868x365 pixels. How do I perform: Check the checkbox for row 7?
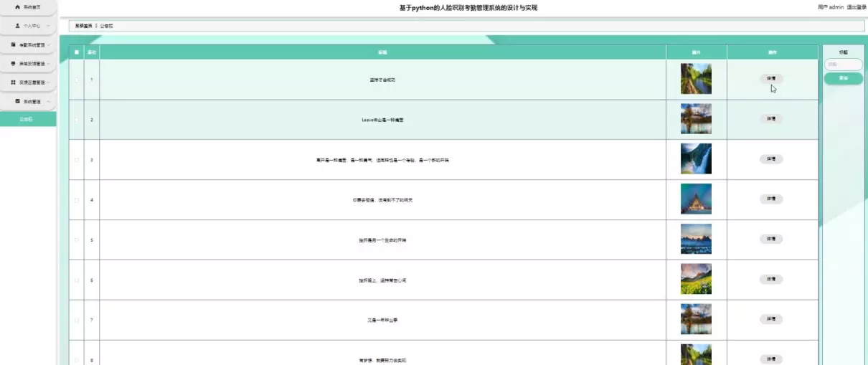(x=77, y=320)
